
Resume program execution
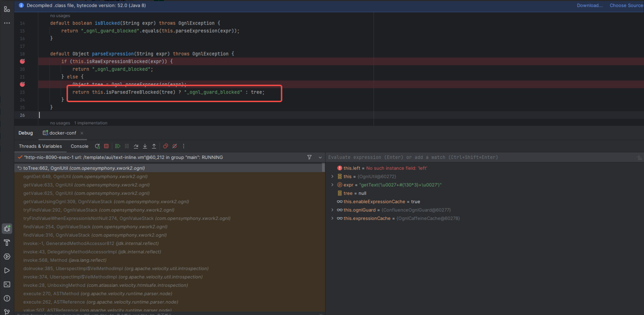click(x=118, y=146)
